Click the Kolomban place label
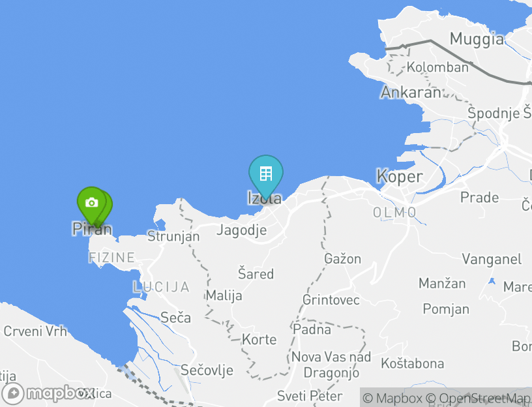Screen dimensions: 532x407 (437, 67)
